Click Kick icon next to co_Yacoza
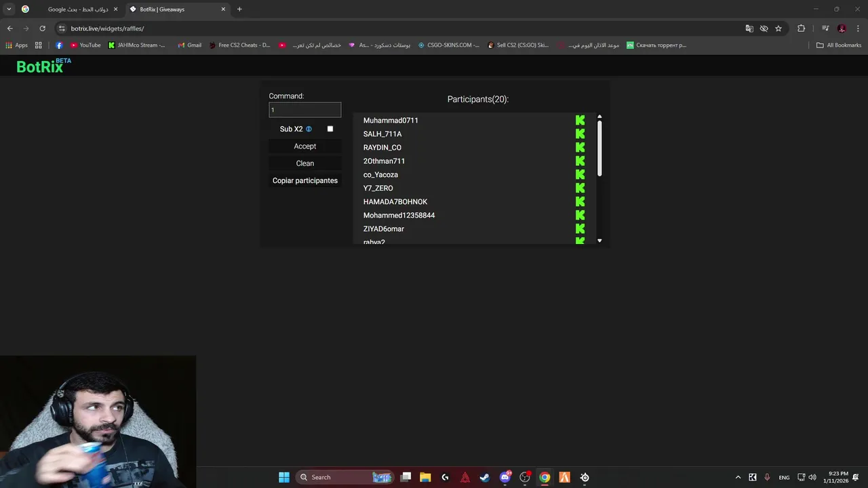Image resolution: width=868 pixels, height=488 pixels. click(x=580, y=175)
